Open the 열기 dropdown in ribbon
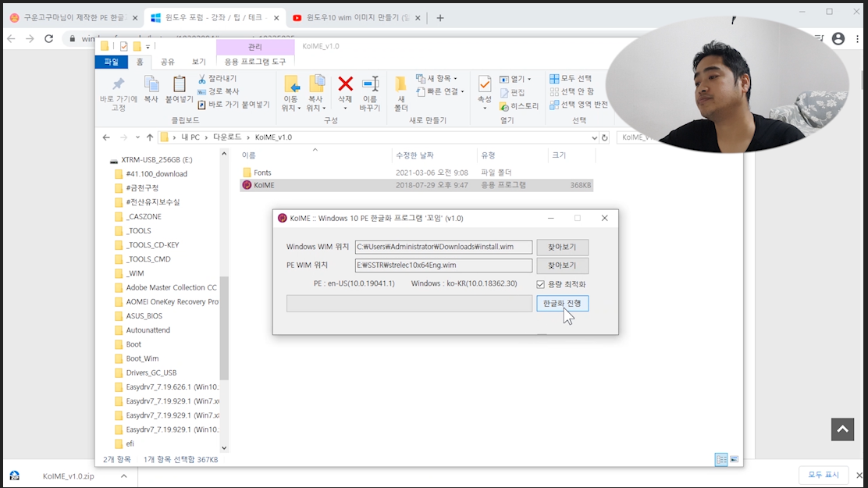Screen dimensions: 868x488 pyautogui.click(x=515, y=79)
